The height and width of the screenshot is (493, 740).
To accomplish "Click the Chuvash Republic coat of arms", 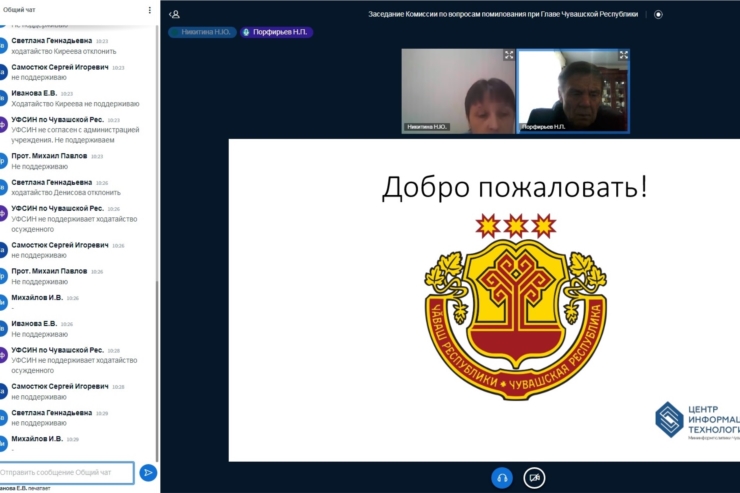I will [515, 307].
